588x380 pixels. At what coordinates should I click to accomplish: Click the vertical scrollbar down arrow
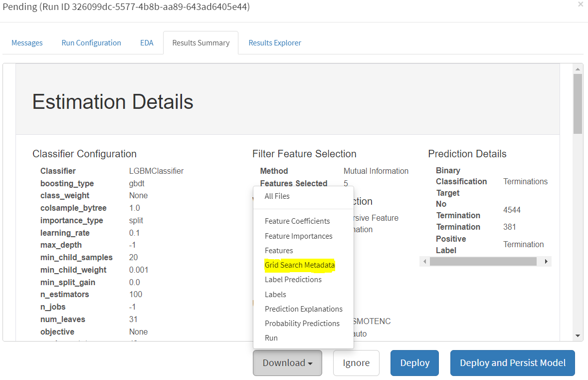pyautogui.click(x=578, y=336)
